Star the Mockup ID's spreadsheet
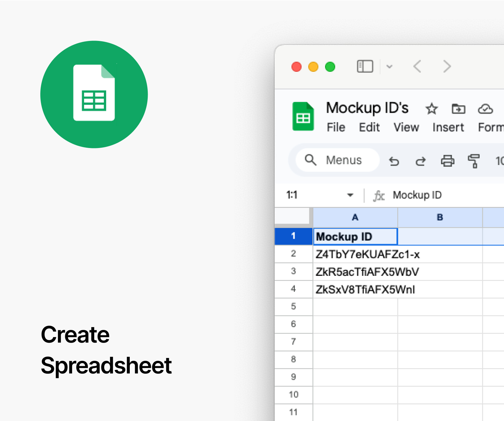 click(432, 109)
